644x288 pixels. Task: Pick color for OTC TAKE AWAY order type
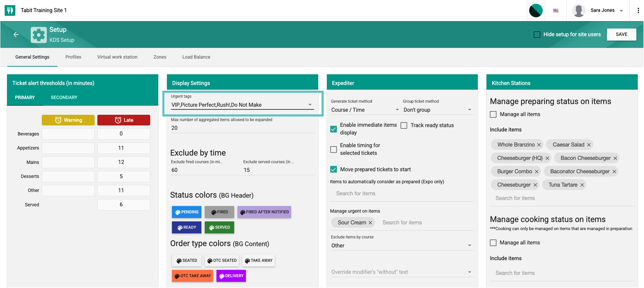point(193,276)
